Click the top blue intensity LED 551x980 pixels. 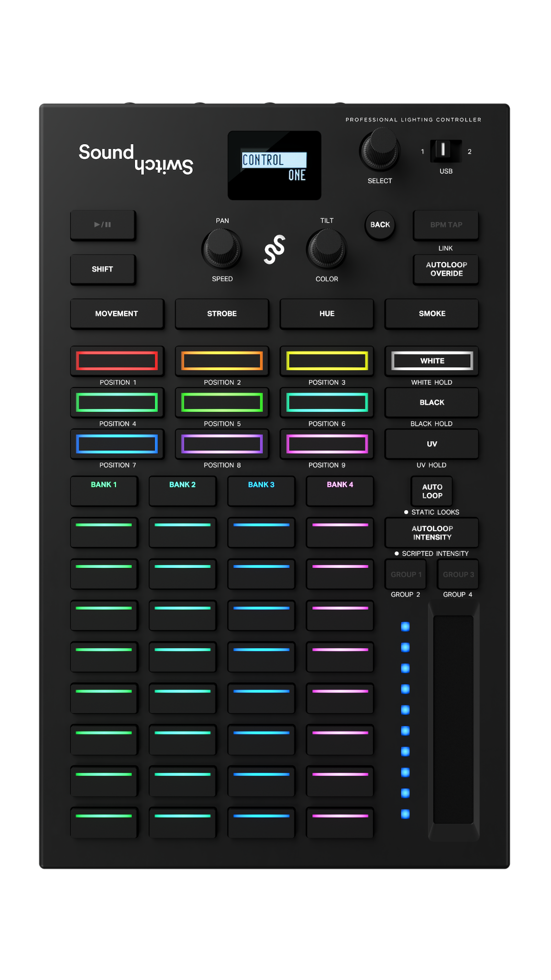coord(405,626)
